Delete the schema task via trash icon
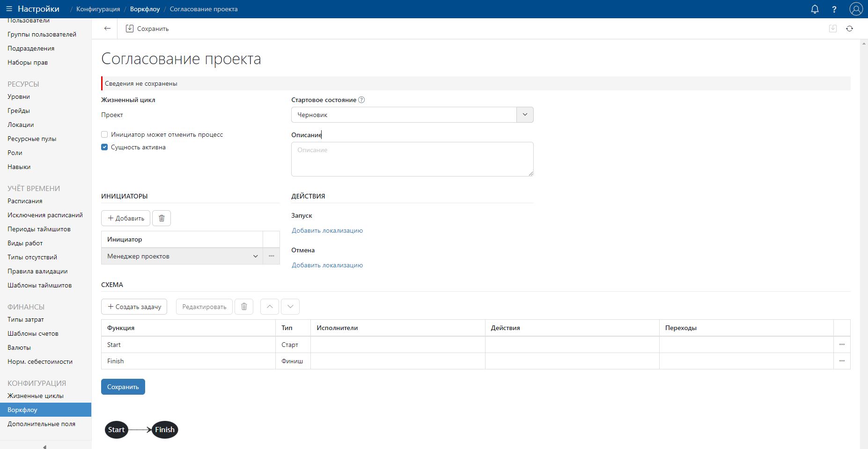The width and height of the screenshot is (868, 449). pyautogui.click(x=244, y=307)
